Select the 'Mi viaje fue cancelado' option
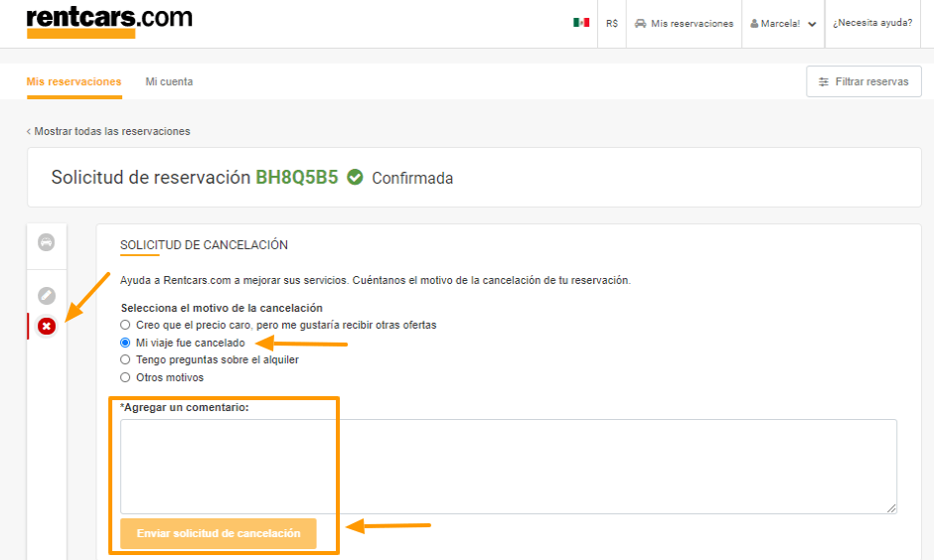934x560 pixels. 125,343
